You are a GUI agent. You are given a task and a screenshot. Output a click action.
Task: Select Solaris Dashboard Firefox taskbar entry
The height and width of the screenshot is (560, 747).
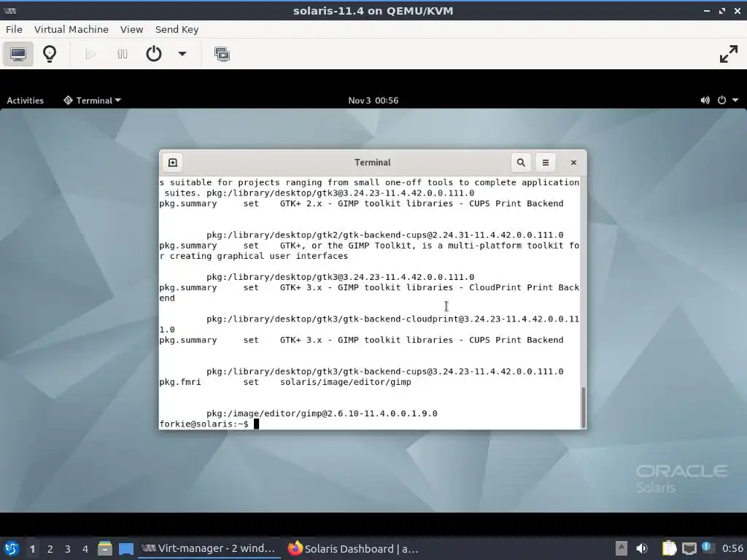click(354, 548)
